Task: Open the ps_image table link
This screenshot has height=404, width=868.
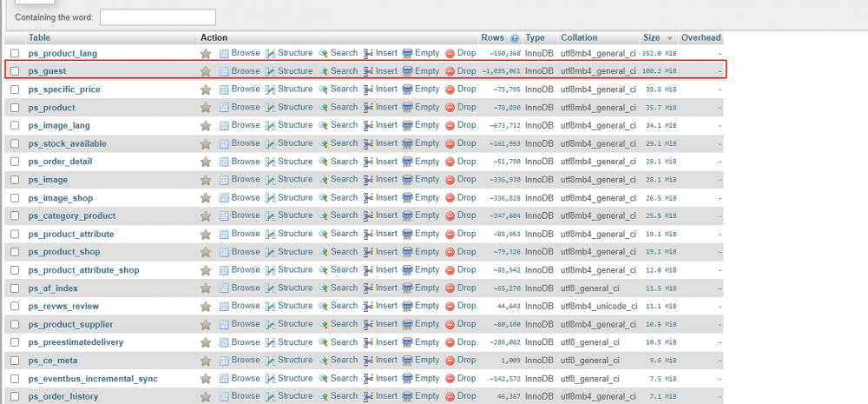Action: pos(48,180)
